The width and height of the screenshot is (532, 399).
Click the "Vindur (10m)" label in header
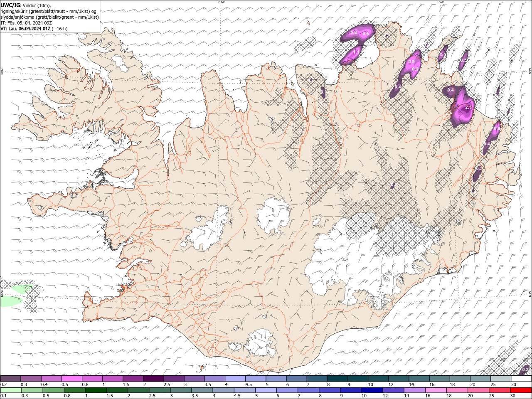point(36,5)
